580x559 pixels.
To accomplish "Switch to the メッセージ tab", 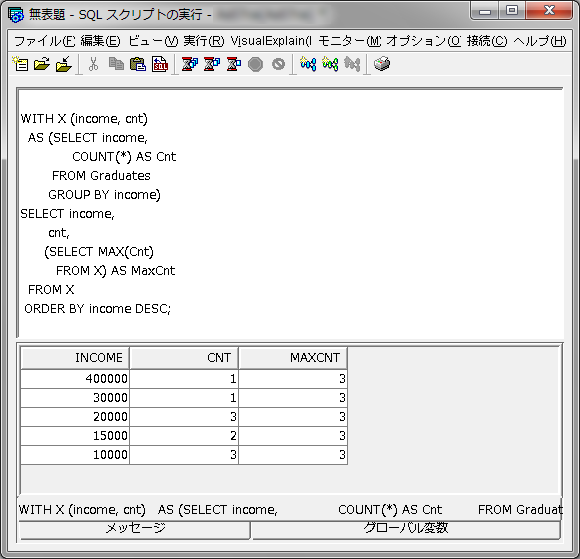I will pos(135,529).
